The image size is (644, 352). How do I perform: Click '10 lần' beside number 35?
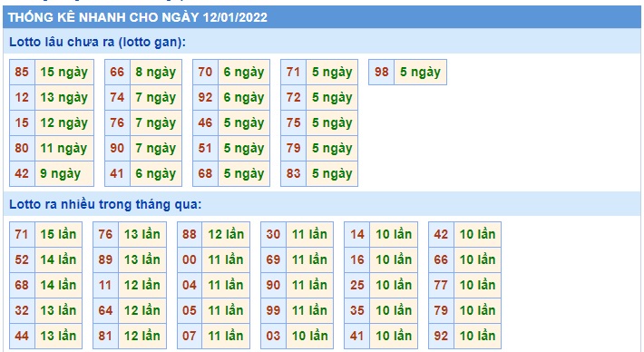point(394,310)
